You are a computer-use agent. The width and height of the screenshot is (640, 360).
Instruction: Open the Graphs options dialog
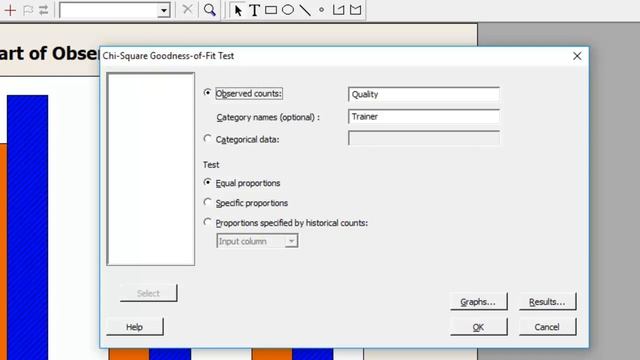[479, 302]
